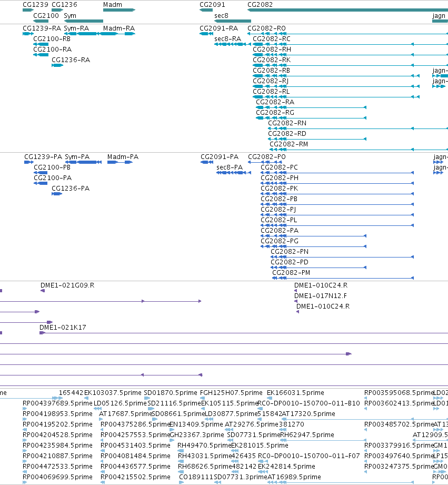Open transcript CG2082-RB

click(272, 71)
